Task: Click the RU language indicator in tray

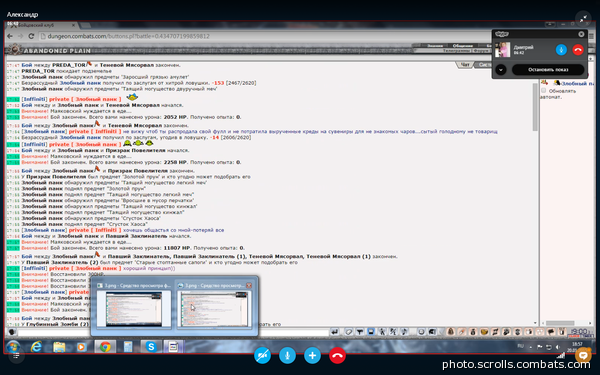Action: (520, 346)
